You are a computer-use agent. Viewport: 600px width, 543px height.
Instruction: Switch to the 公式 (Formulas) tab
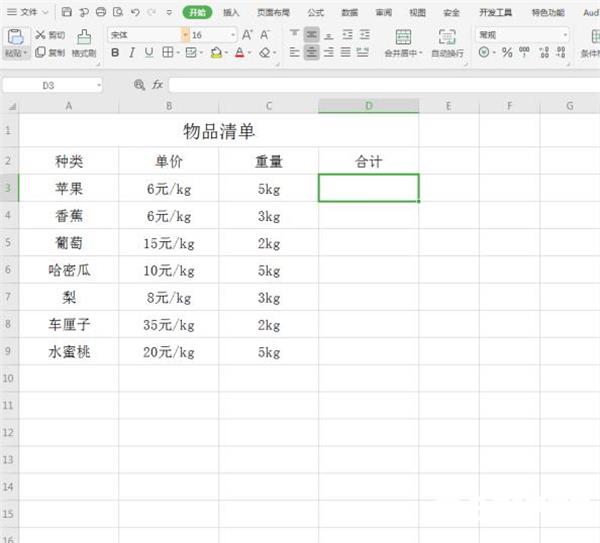(x=316, y=13)
